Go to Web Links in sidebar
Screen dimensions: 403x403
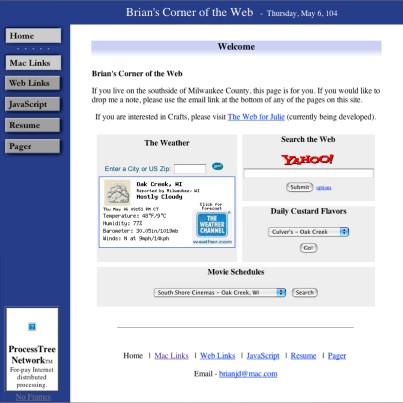(x=33, y=83)
